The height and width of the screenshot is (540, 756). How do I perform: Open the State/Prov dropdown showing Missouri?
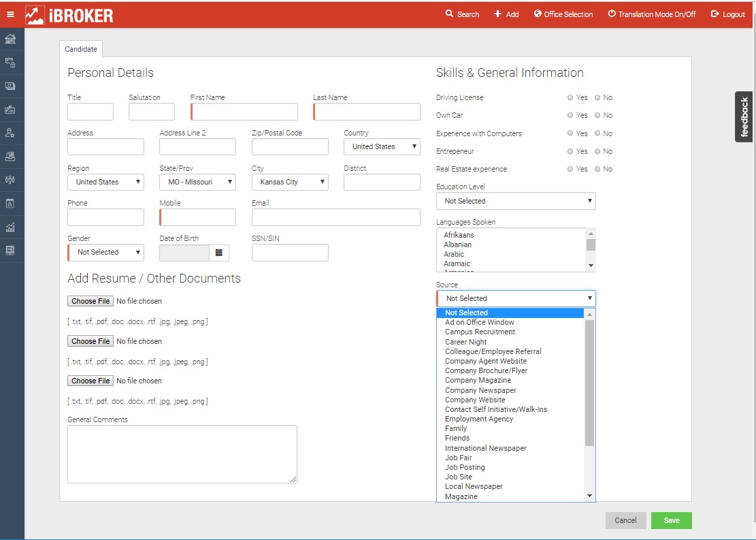[198, 182]
